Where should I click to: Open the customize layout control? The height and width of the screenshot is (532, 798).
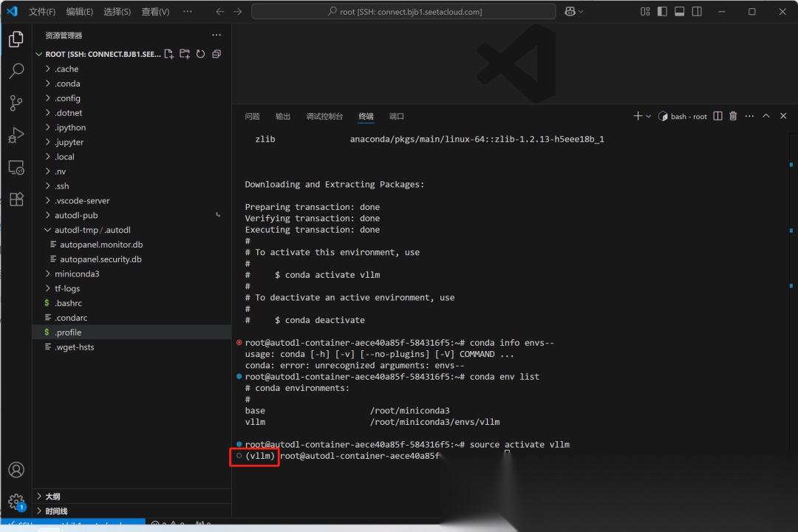coord(645,11)
